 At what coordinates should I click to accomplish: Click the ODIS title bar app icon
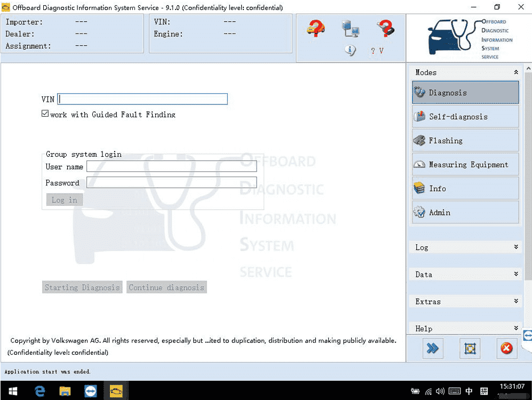[x=6, y=7]
